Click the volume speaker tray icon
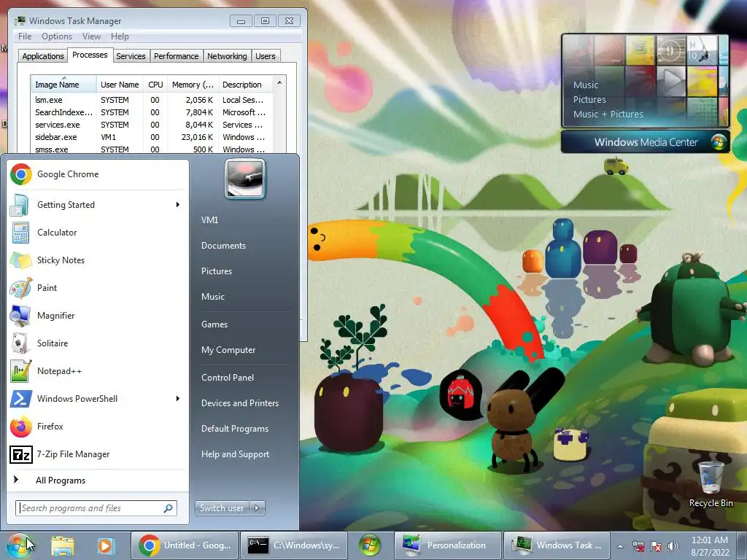Image resolution: width=747 pixels, height=560 pixels. 673,546
